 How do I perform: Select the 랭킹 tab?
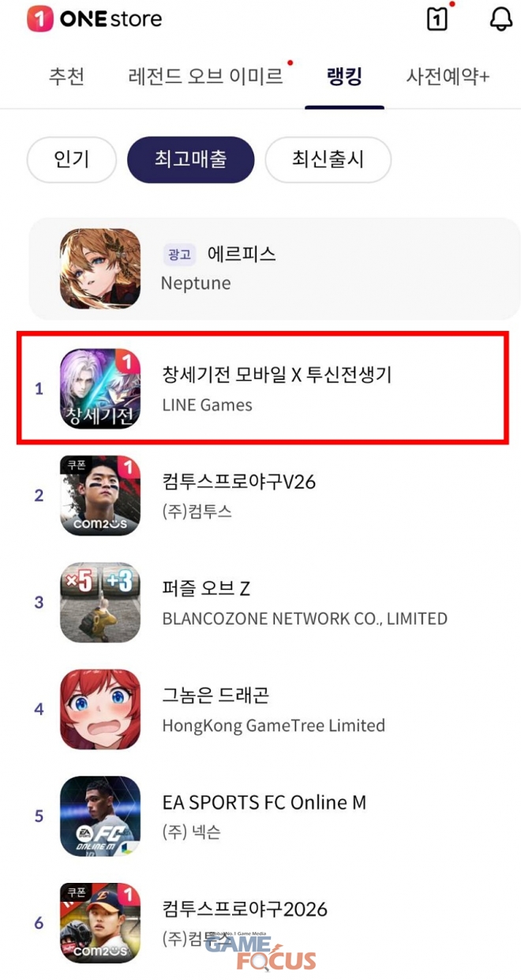click(344, 77)
